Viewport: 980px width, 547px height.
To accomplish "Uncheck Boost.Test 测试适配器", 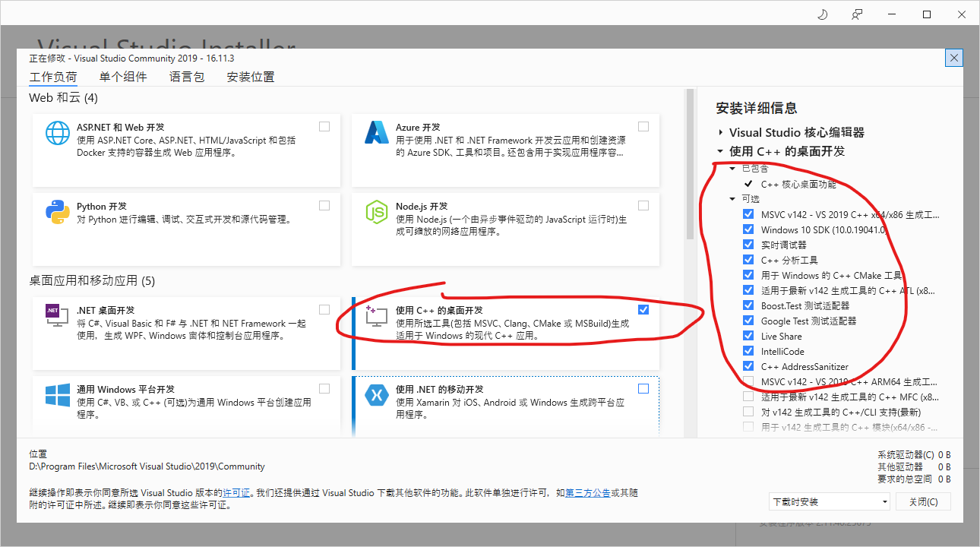I will (x=748, y=305).
